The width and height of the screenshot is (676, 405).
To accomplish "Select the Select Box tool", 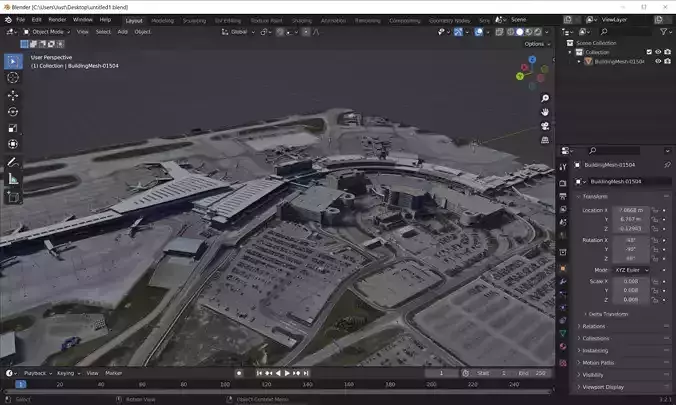I will pyautogui.click(x=13, y=62).
